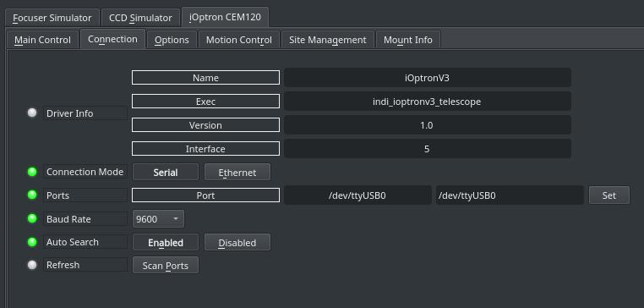Open the Baud Rate 9600 dropdown
The image size is (644, 308).
(158, 219)
